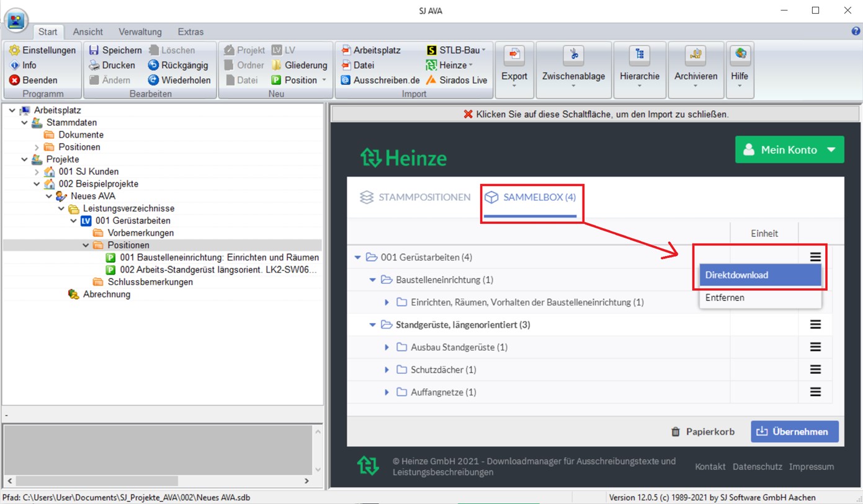
Task: Select the Start ribbon tab
Action: tap(48, 32)
